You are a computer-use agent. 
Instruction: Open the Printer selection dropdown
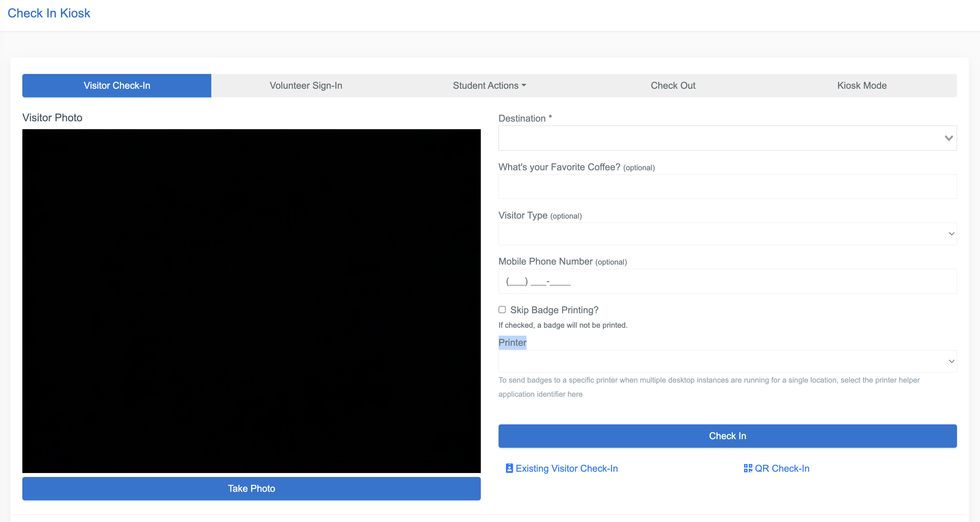[727, 361]
